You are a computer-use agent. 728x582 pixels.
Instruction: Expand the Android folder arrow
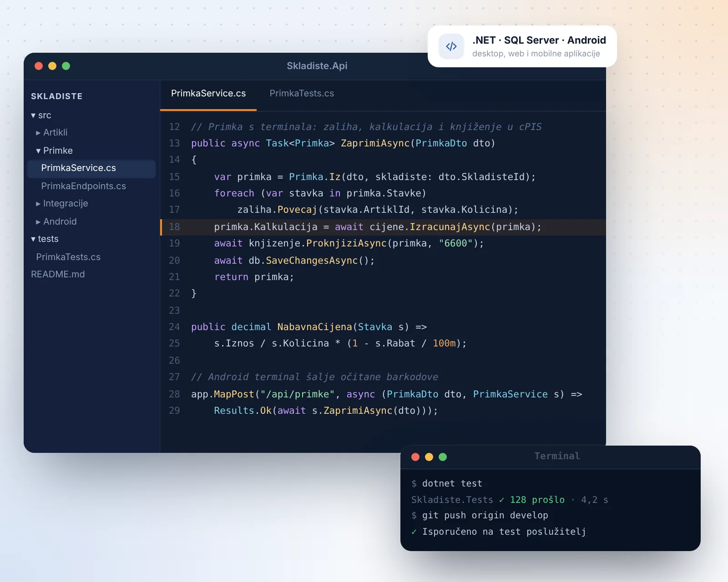point(38,222)
